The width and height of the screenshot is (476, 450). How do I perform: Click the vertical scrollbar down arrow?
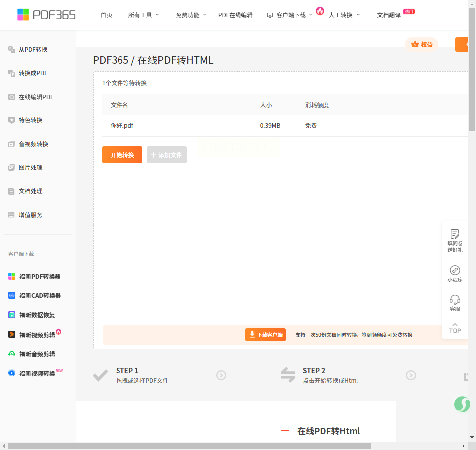pyautogui.click(x=472, y=437)
